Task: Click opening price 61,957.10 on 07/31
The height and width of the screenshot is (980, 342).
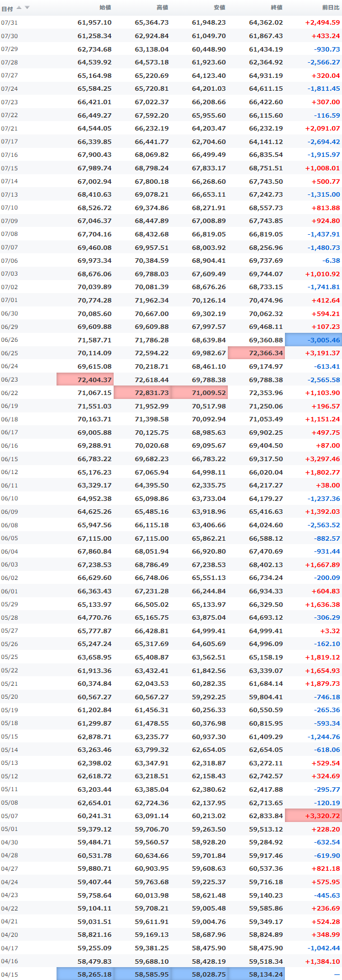Action: click(x=95, y=22)
